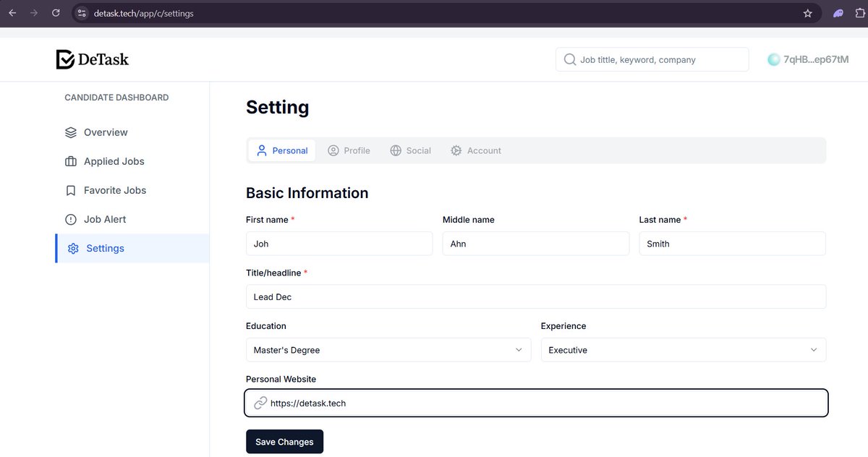Click the person icon on Personal tab
The width and height of the screenshot is (868, 457).
pyautogui.click(x=260, y=150)
